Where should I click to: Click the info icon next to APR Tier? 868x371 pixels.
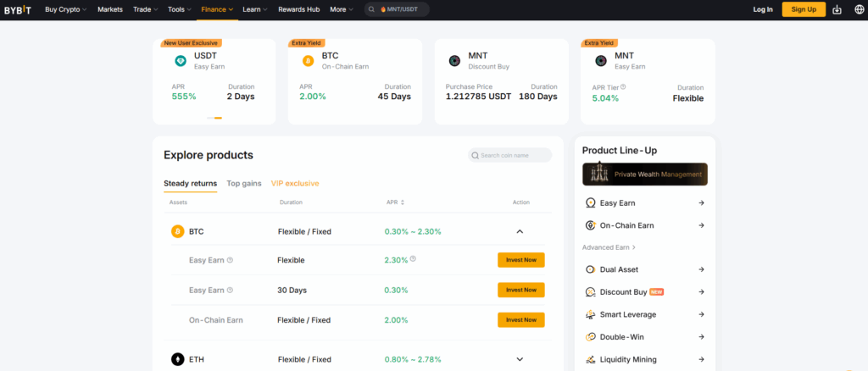(x=623, y=86)
